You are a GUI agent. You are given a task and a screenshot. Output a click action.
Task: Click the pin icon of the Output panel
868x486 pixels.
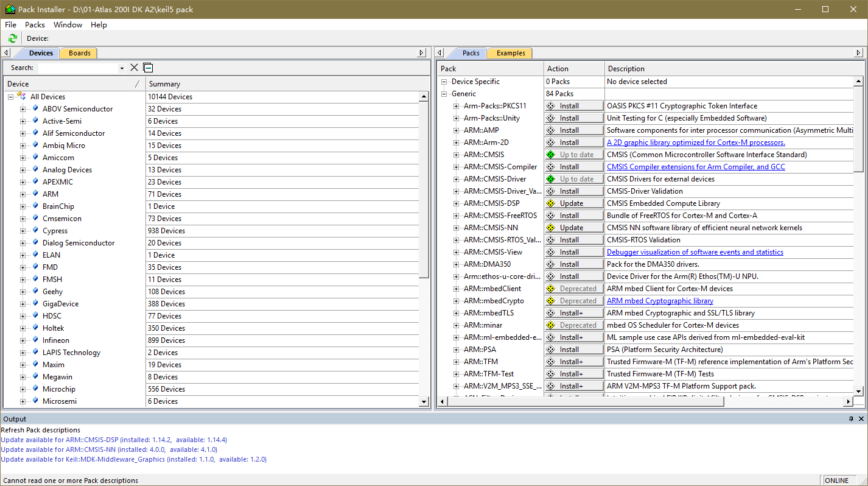852,419
